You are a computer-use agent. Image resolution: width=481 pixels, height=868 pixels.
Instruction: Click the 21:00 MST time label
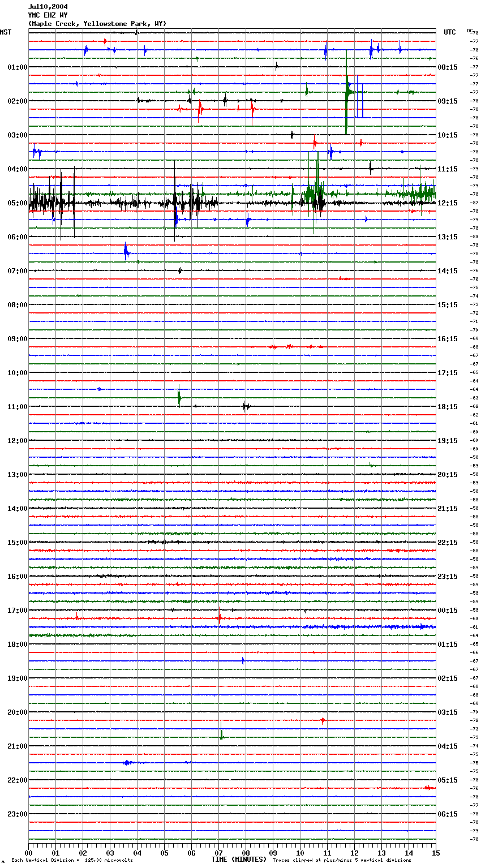[18, 746]
